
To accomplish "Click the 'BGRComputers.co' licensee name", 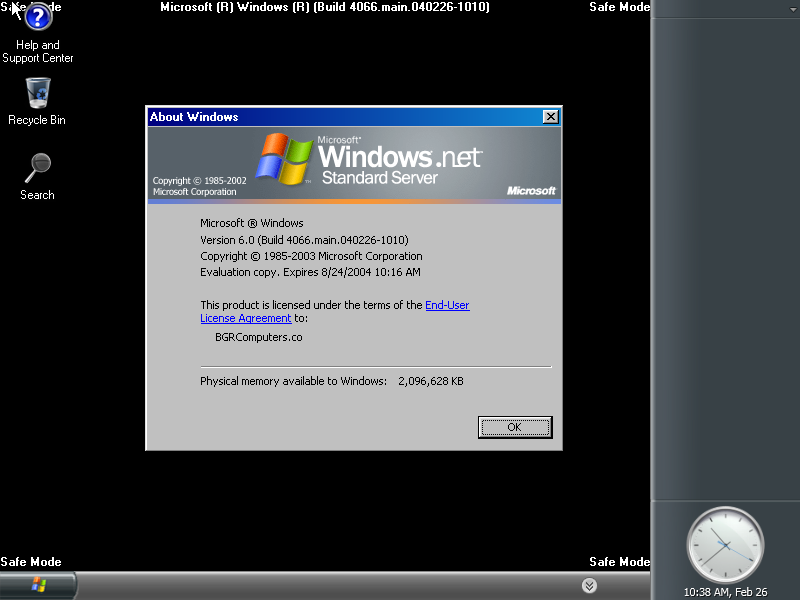I will click(259, 337).
